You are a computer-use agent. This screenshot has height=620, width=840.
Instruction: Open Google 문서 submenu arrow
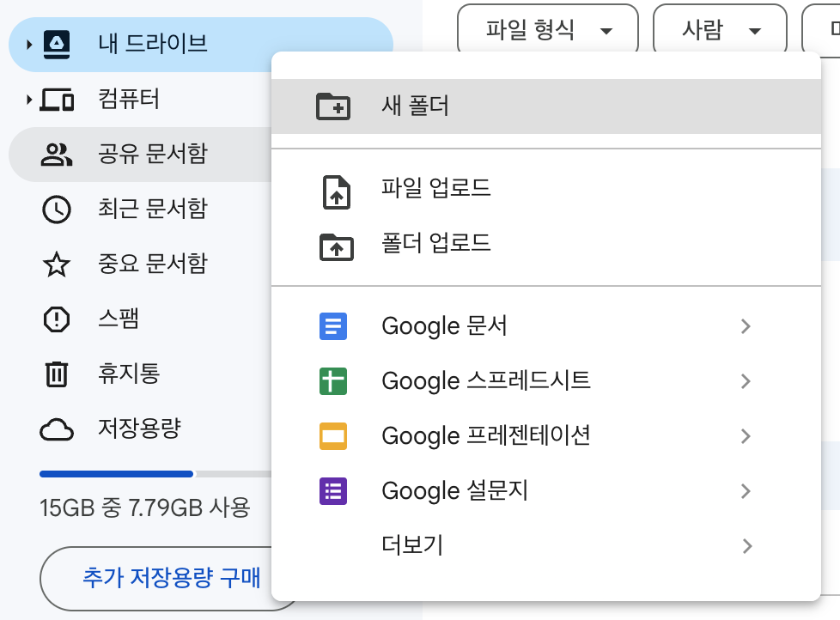click(746, 326)
